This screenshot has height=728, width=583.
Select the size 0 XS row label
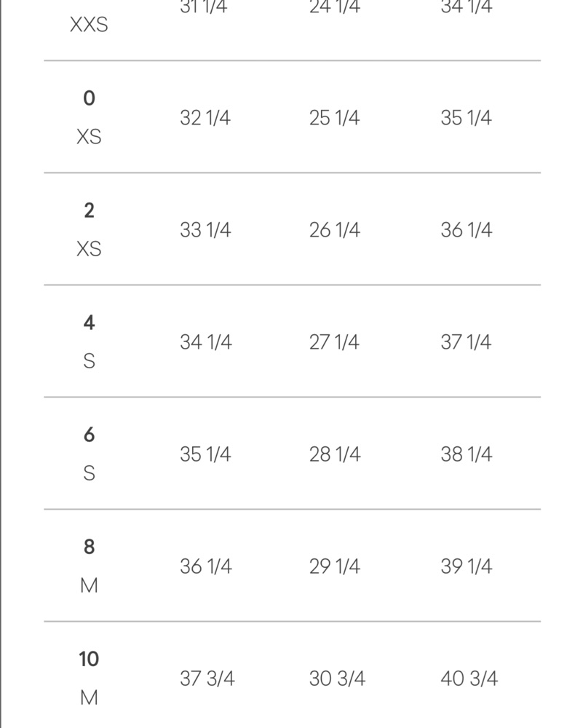(89, 117)
